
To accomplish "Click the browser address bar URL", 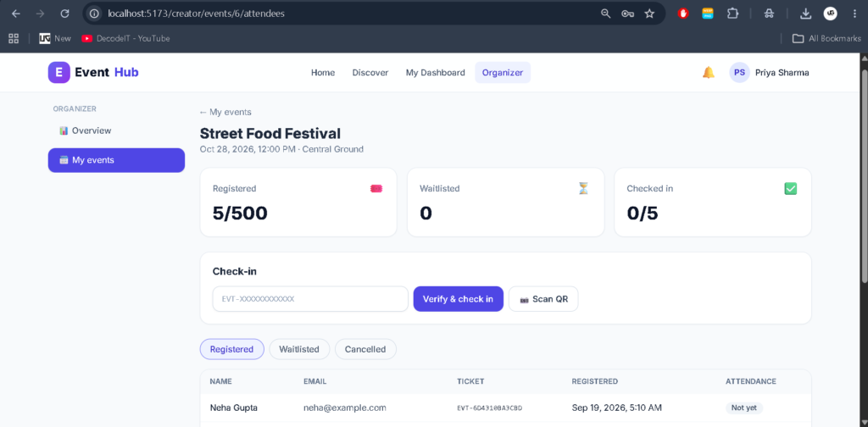I will pos(196,14).
